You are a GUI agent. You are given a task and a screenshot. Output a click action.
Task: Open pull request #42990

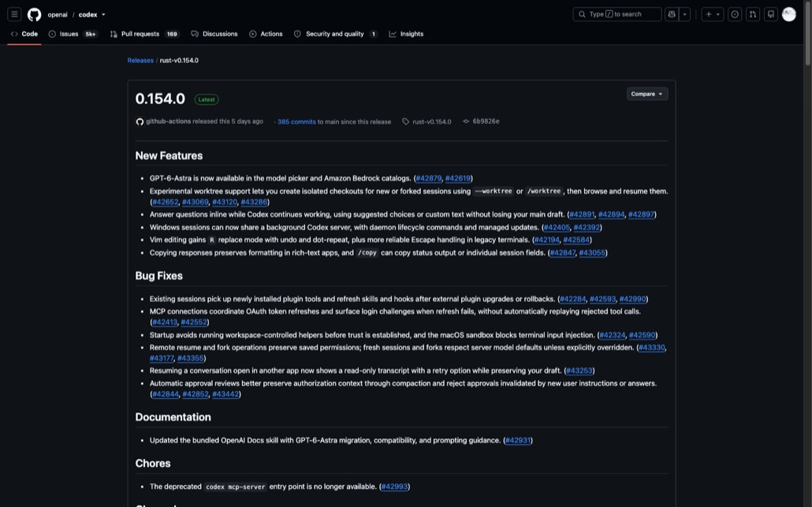click(x=632, y=299)
